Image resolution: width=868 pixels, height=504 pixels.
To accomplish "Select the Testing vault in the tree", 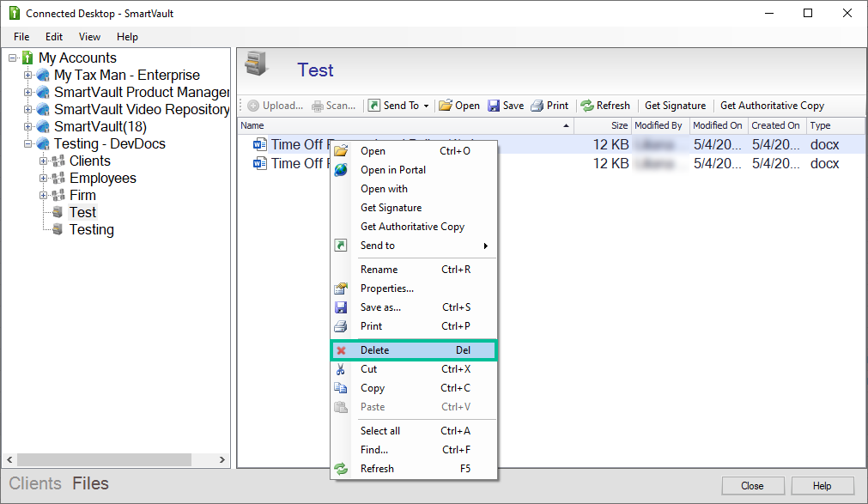I will (x=91, y=229).
